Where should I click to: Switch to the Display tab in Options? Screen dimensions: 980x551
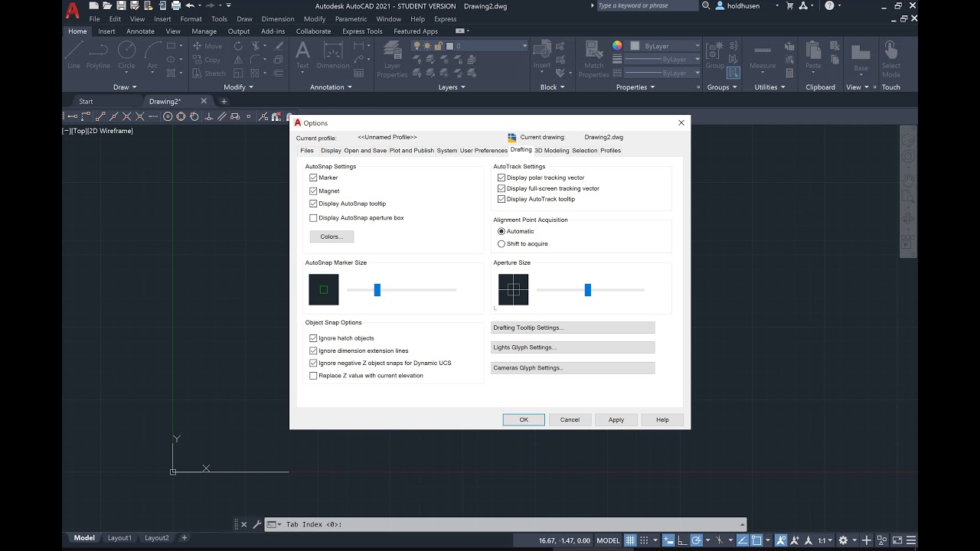pyautogui.click(x=331, y=151)
